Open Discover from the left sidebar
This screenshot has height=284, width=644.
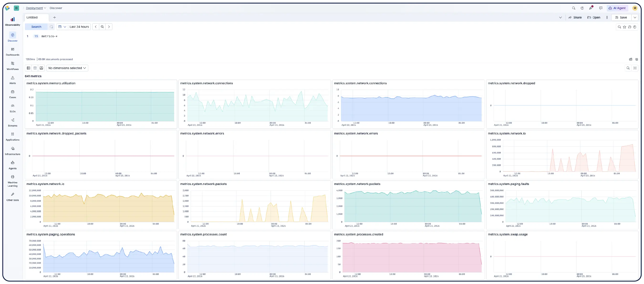(x=12, y=37)
